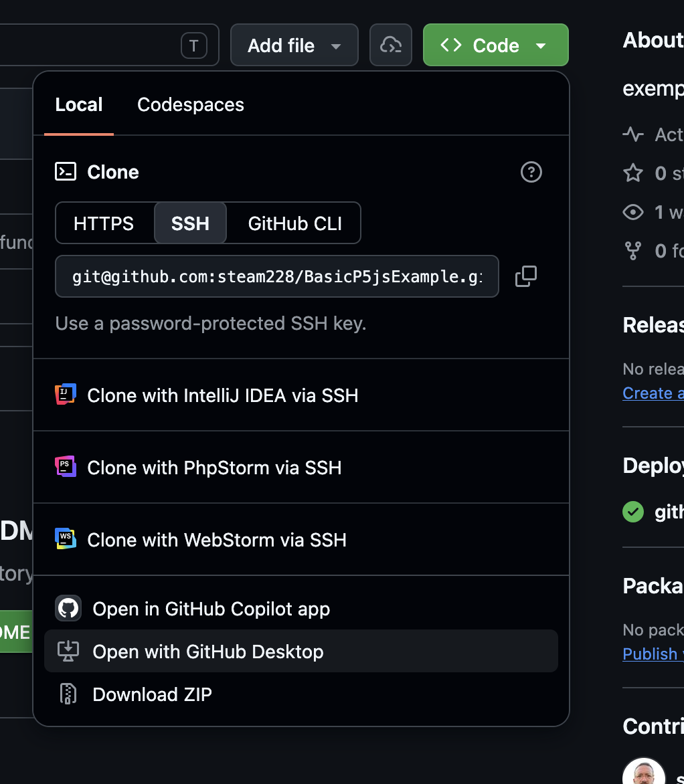Choose Download ZIP

coord(301,694)
